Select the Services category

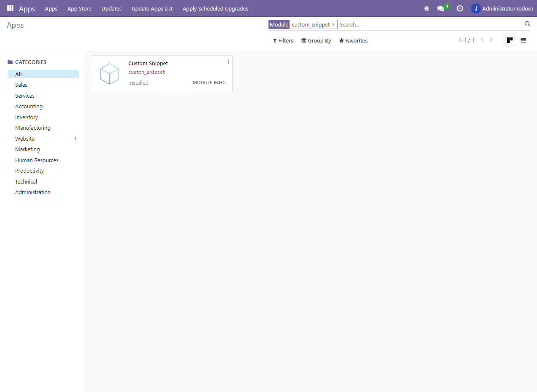click(43, 96)
